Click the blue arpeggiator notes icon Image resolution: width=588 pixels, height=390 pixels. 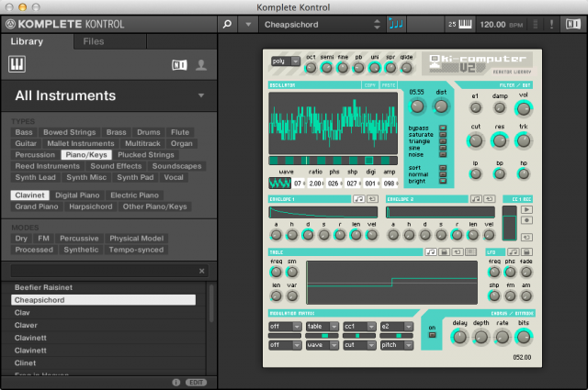tap(397, 24)
